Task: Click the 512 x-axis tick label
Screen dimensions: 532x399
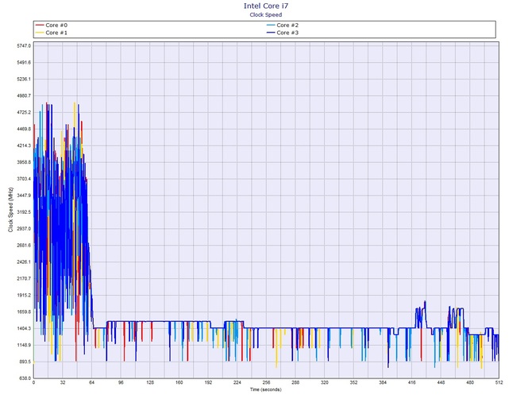Action: [x=499, y=382]
